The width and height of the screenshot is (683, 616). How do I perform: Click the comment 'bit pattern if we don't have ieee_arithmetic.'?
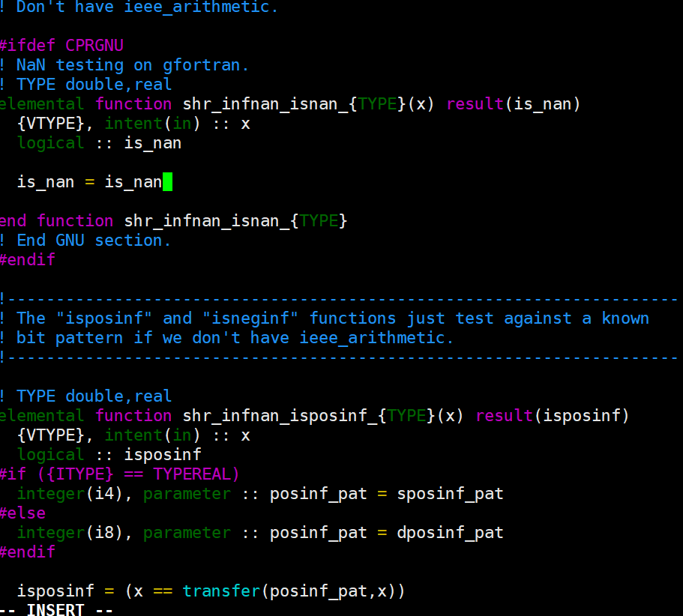[x=235, y=338]
